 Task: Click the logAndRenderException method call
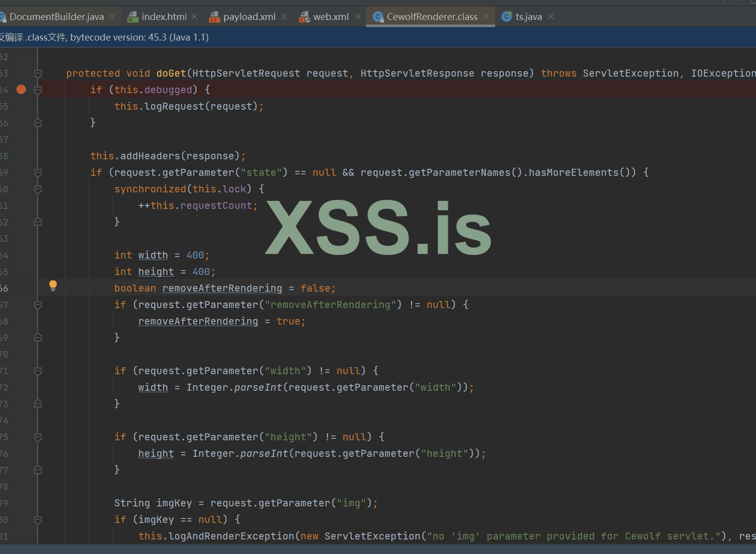pos(231,536)
